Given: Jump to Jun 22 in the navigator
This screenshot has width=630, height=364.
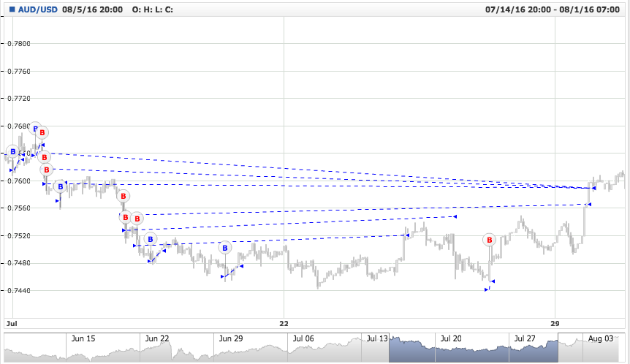Looking at the screenshot, I should click(157, 338).
